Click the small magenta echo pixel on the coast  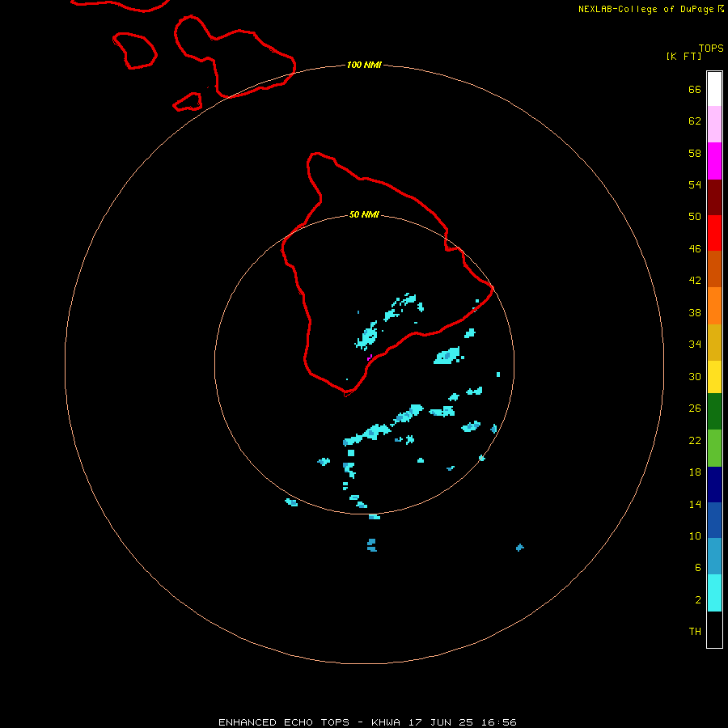point(370,358)
